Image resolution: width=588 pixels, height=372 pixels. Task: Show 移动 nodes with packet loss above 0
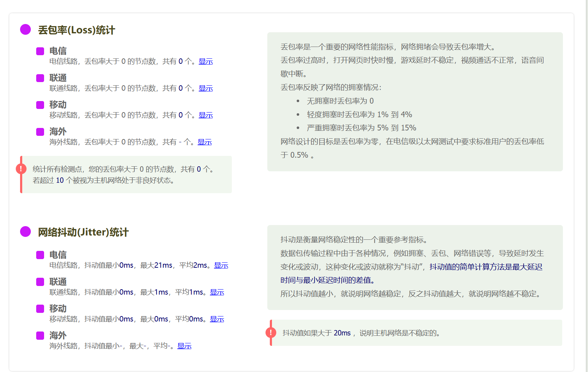coord(206,115)
